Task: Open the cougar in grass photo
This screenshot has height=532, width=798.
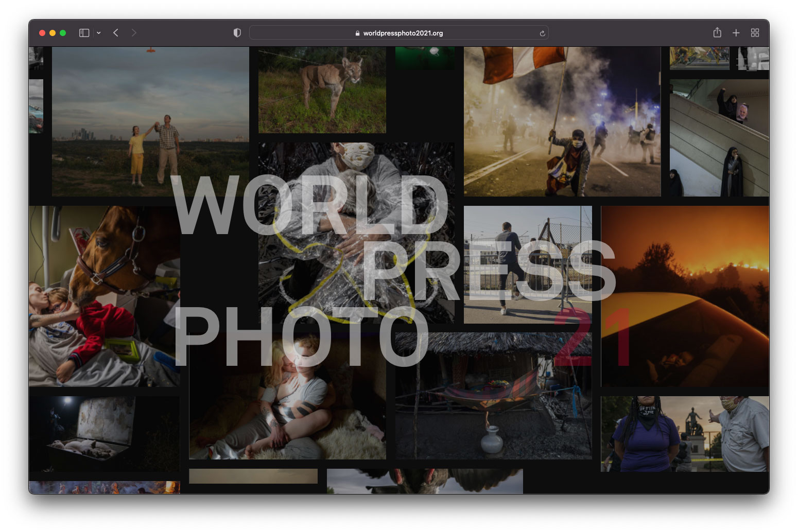Action: [322, 90]
